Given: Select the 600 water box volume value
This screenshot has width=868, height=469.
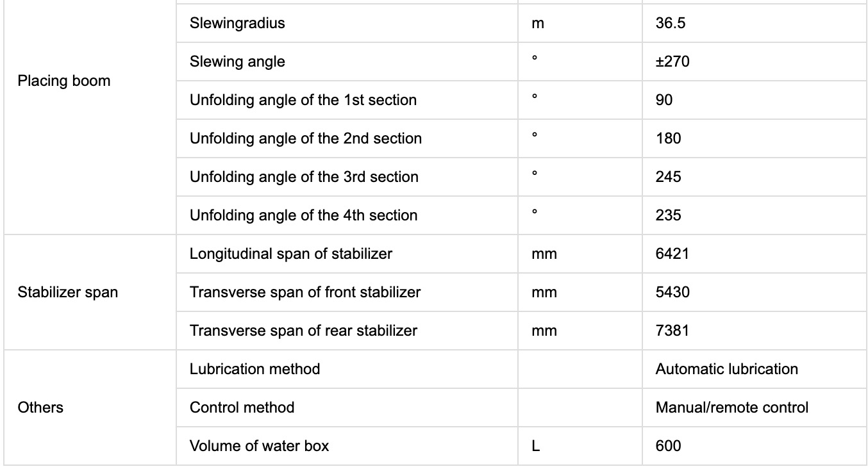Looking at the screenshot, I should [668, 447].
